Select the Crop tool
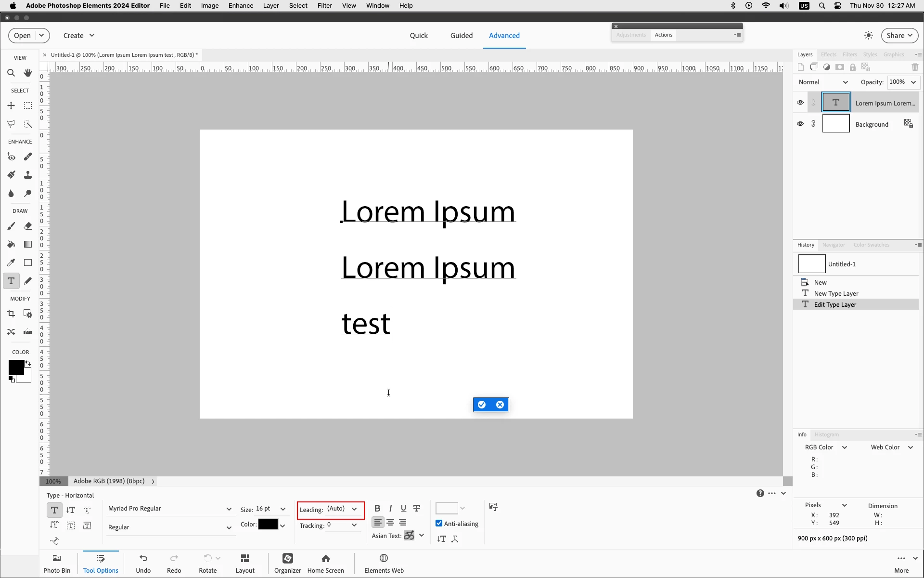 11,314
